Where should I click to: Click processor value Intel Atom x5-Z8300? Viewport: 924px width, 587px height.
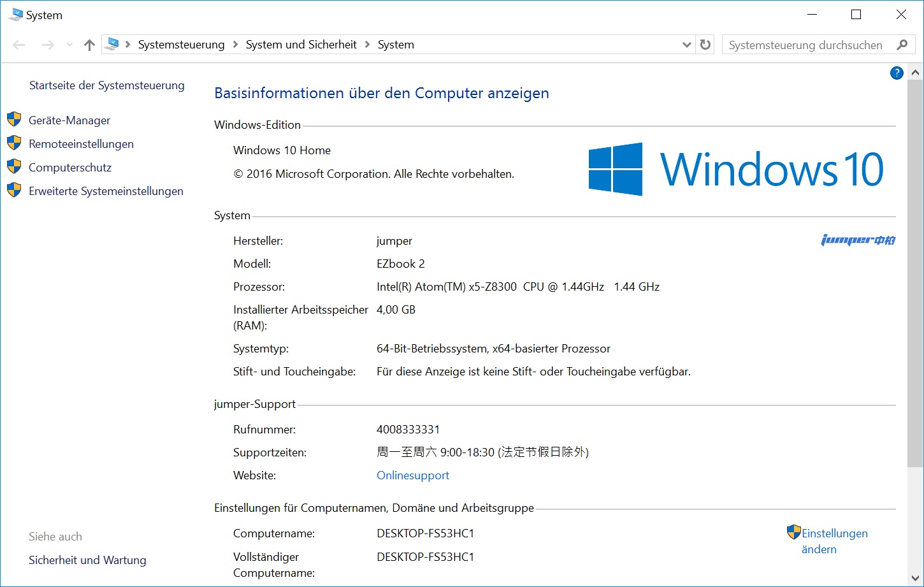click(x=518, y=287)
